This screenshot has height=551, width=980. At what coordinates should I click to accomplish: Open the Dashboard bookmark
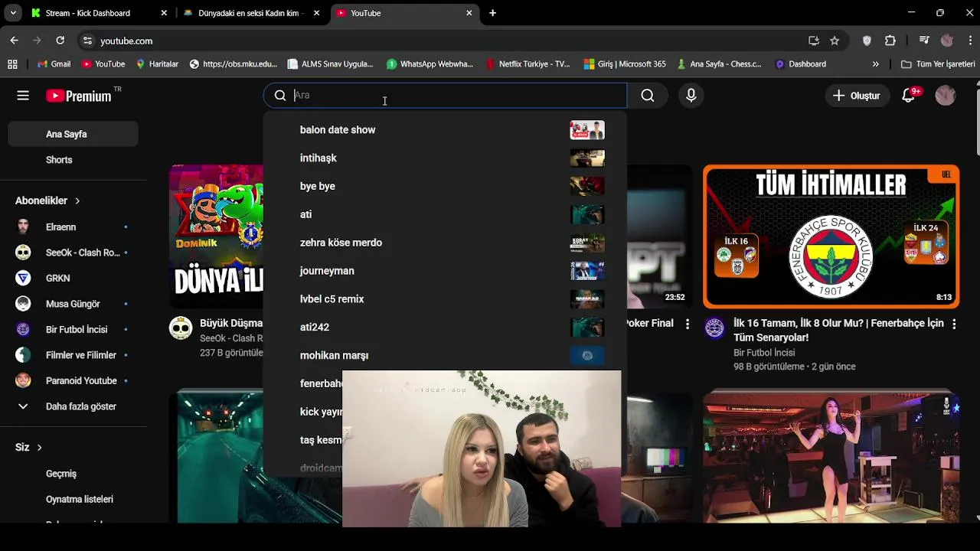[x=801, y=64]
